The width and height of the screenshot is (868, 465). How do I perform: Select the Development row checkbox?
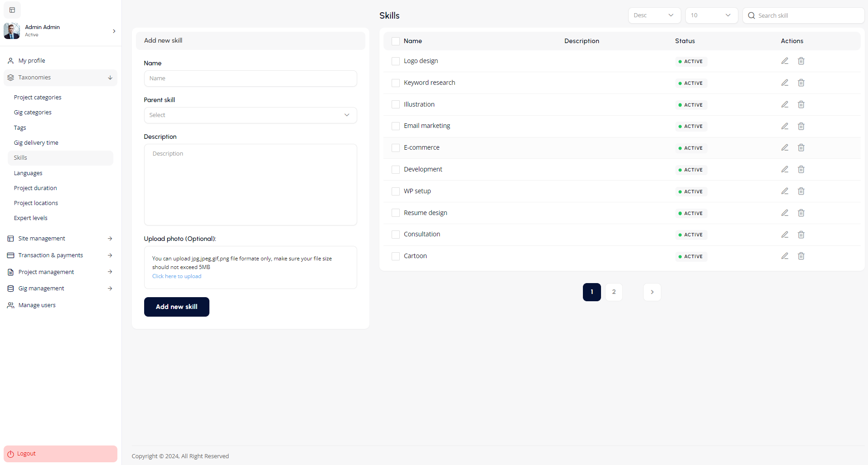[395, 170]
